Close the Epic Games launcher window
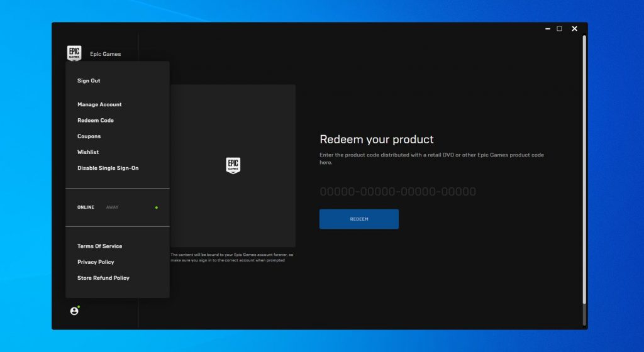Screen dimensions: 644x352 point(574,29)
